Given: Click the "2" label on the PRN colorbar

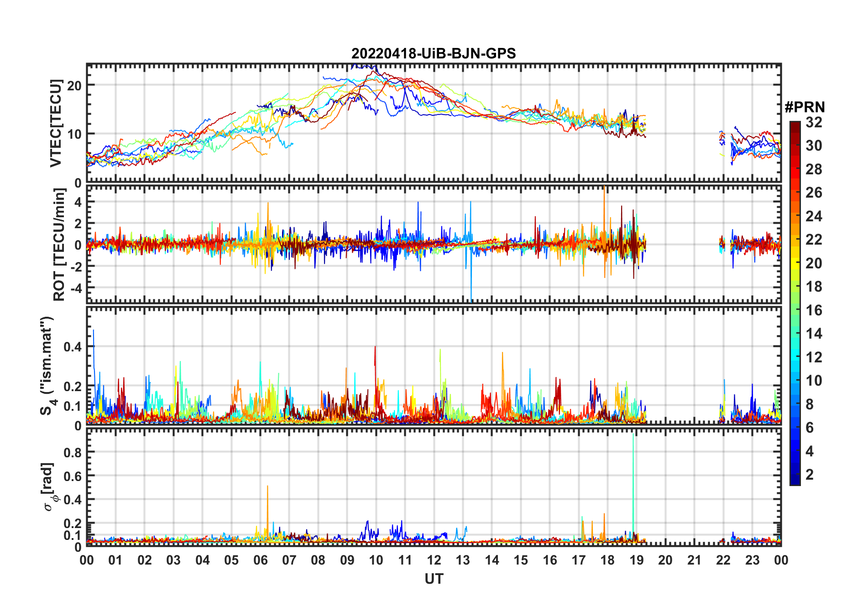Looking at the screenshot, I should (810, 475).
